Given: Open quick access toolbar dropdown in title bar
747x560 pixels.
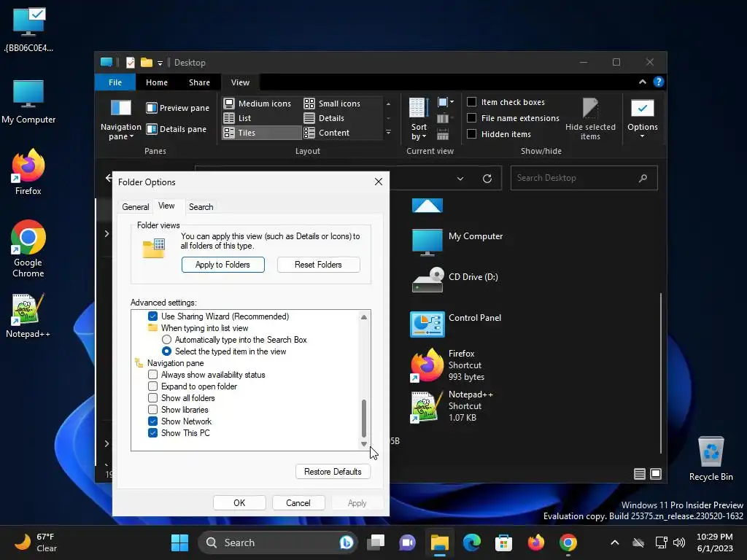Looking at the screenshot, I should [x=160, y=63].
